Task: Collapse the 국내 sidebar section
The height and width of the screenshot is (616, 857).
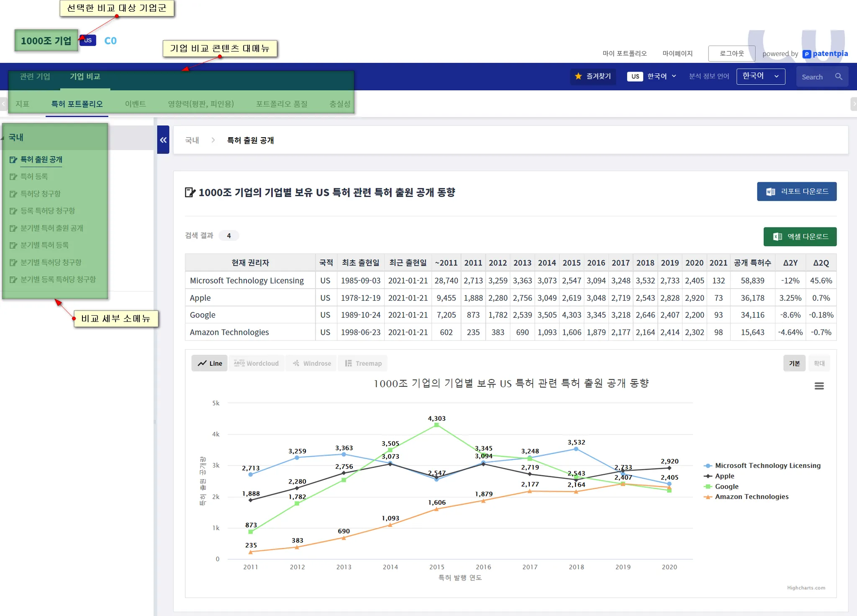Action: click(x=16, y=137)
